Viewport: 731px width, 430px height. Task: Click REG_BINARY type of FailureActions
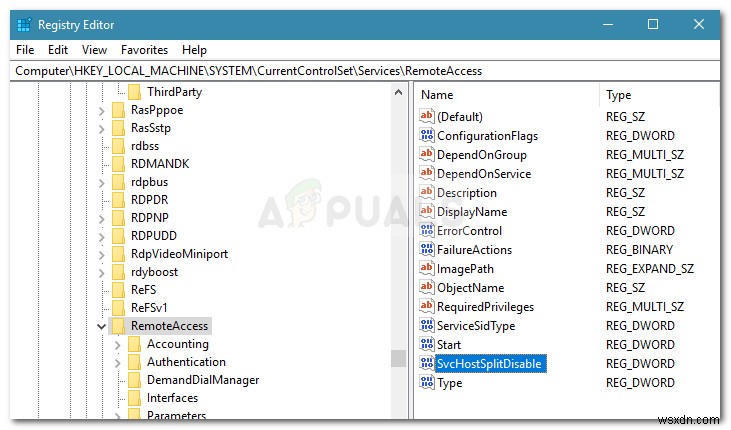[639, 250]
